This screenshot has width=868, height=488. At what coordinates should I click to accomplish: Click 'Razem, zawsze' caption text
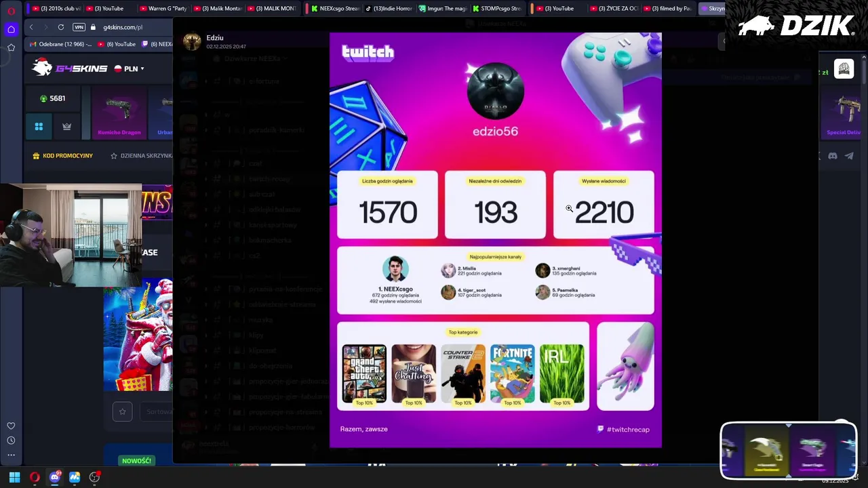[x=363, y=429]
